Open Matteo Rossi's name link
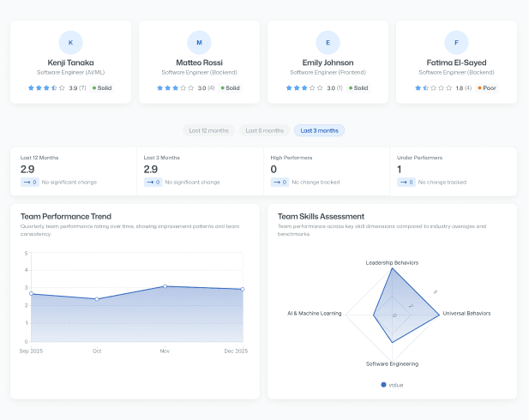The image size is (529, 420). (x=199, y=63)
